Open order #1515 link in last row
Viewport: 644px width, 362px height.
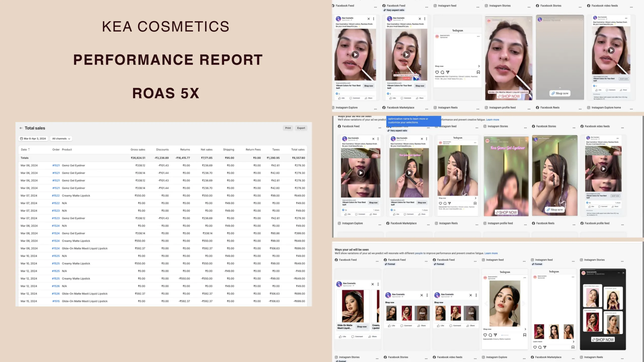pos(56,301)
